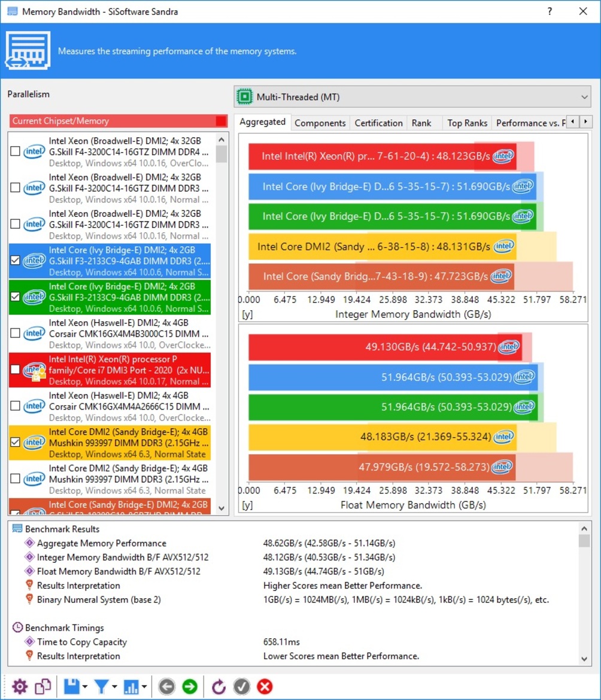
Task: Open the save options dropdown arrow
Action: [85, 687]
